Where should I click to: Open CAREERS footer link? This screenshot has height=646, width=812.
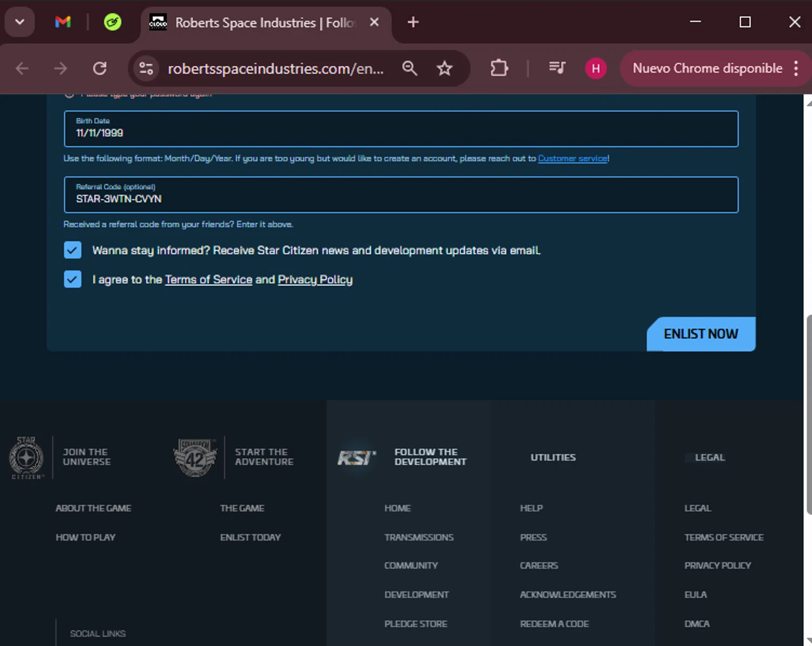[539, 565]
